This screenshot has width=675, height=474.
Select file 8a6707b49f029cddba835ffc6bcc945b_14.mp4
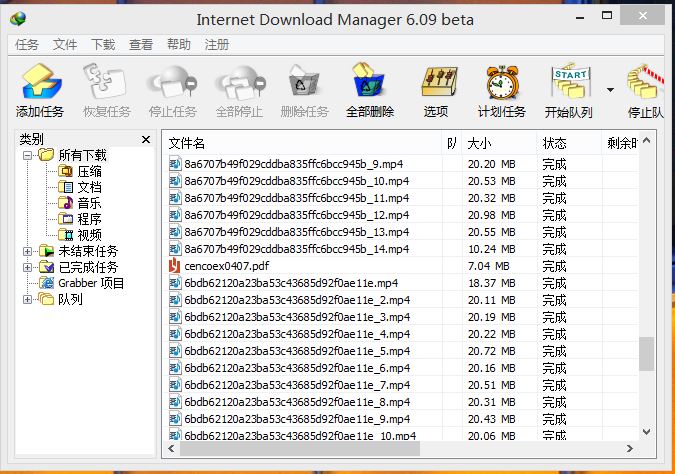(297, 249)
